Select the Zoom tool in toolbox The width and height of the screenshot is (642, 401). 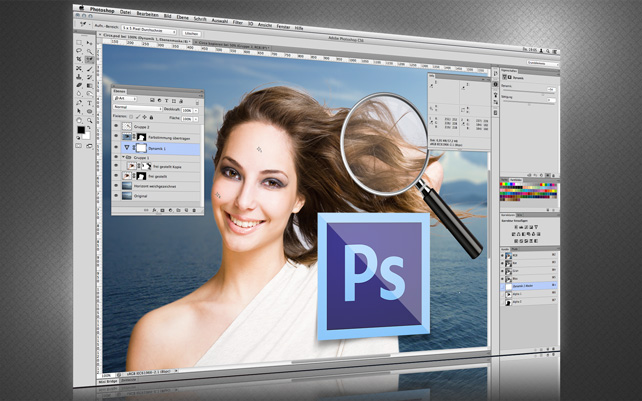click(89, 120)
